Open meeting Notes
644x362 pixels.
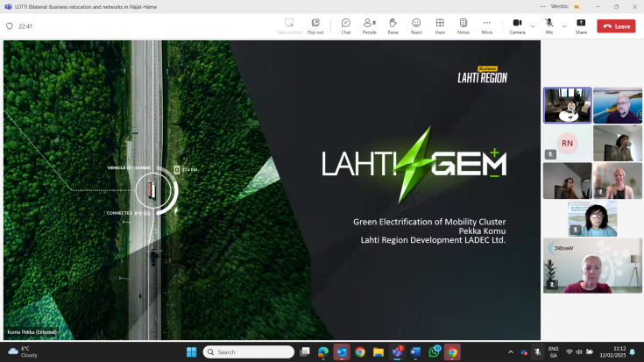coord(464,26)
